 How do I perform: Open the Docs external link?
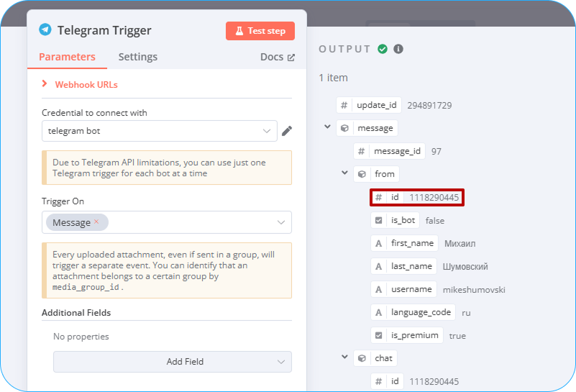[278, 57]
